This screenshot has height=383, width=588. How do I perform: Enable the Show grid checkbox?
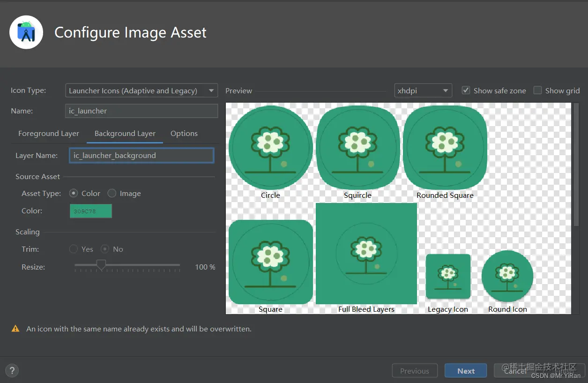(x=538, y=90)
